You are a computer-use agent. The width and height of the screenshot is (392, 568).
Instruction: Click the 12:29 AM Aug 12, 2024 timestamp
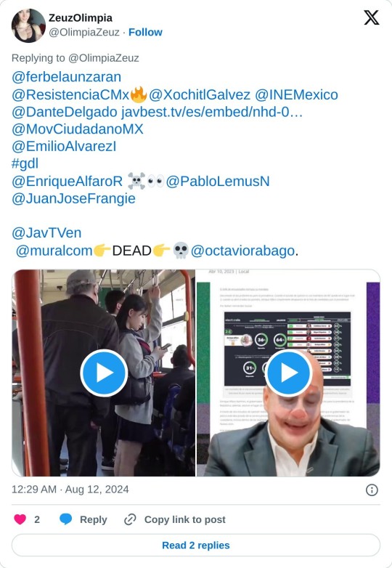[x=70, y=490]
